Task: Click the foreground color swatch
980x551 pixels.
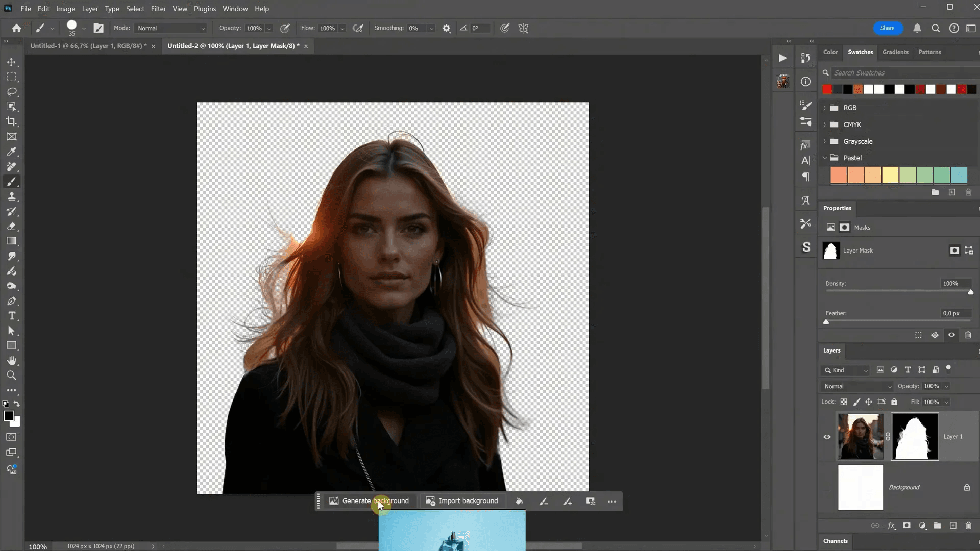Action: tap(9, 416)
